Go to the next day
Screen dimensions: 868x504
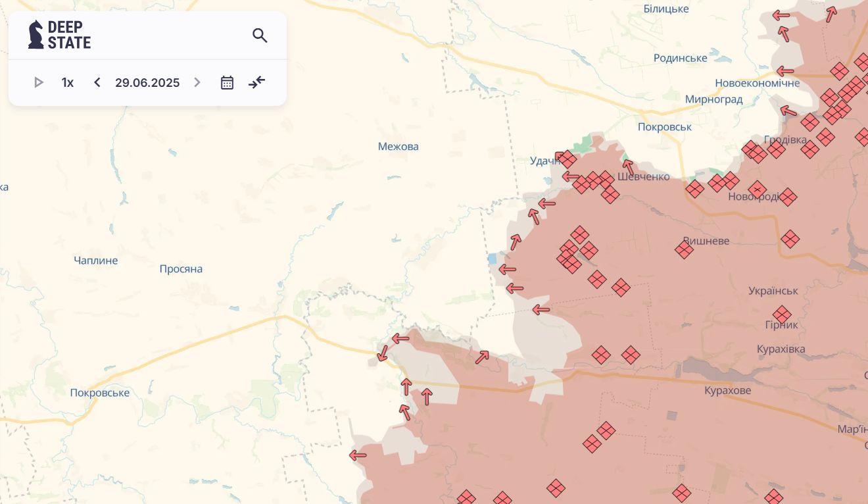[197, 82]
